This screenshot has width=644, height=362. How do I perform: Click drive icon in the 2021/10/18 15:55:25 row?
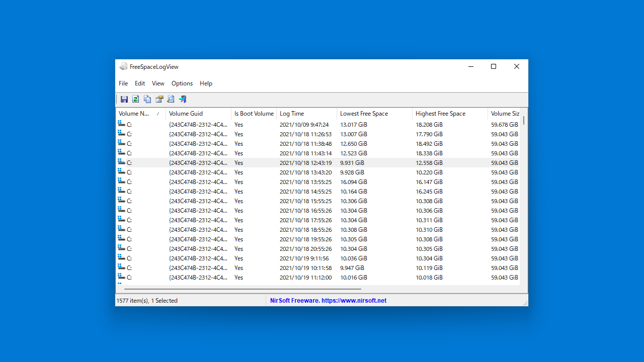(121, 200)
